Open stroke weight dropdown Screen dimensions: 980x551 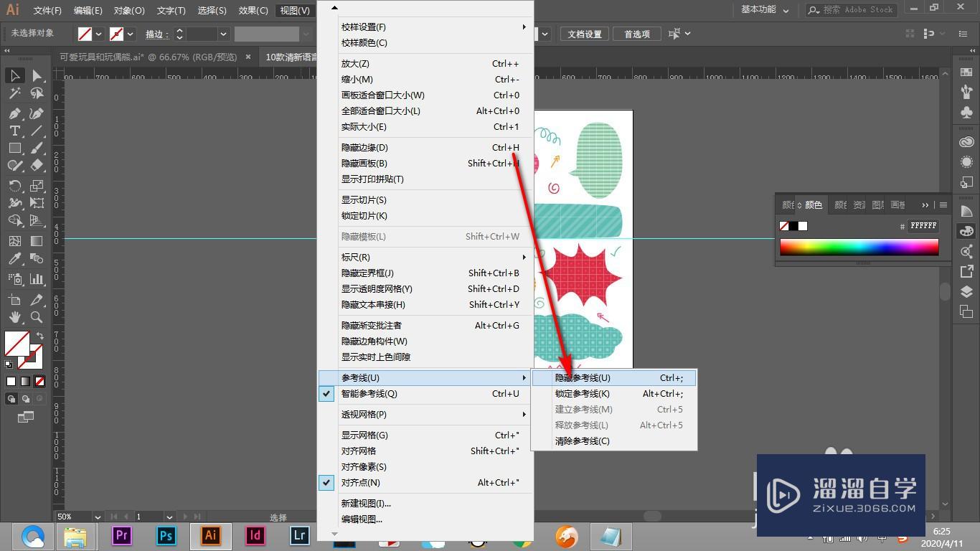tap(224, 34)
